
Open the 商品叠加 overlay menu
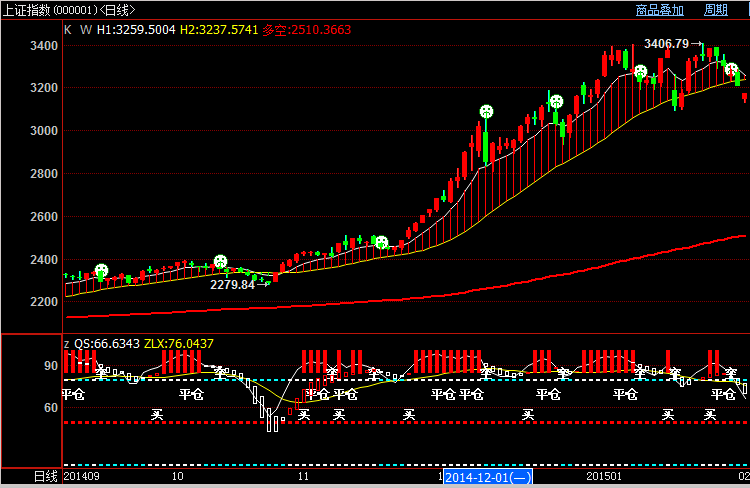pos(660,10)
